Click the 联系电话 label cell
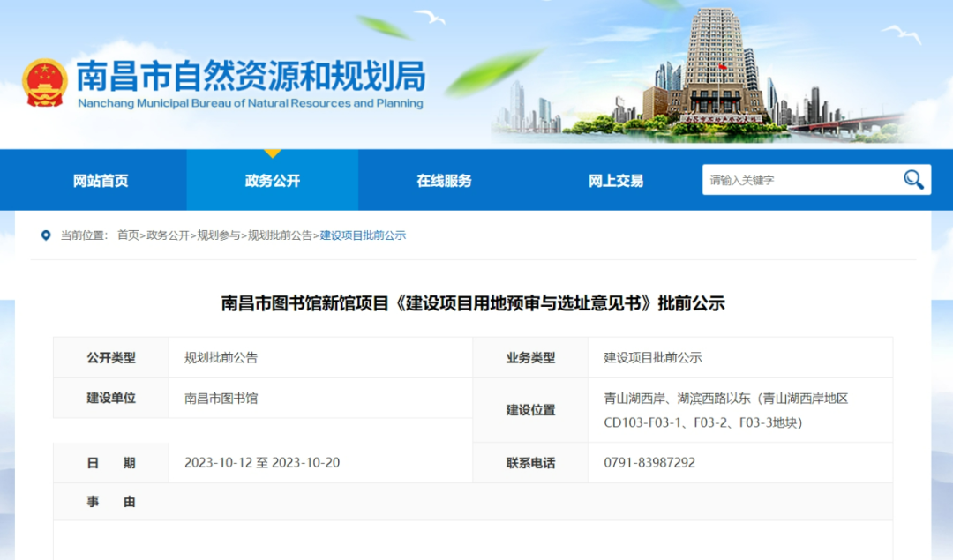The width and height of the screenshot is (953, 560). pos(530,463)
